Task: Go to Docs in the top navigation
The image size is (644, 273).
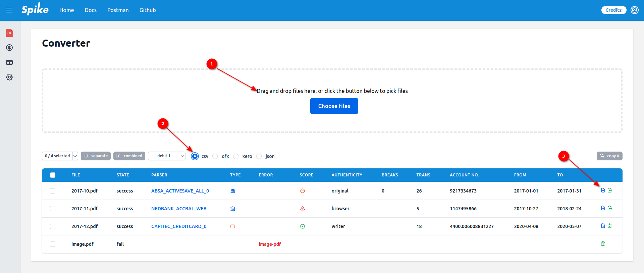Action: tap(91, 10)
